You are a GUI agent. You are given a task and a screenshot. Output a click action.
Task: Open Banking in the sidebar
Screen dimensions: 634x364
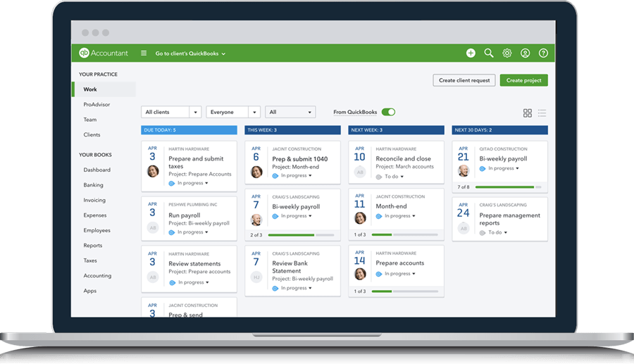(93, 185)
